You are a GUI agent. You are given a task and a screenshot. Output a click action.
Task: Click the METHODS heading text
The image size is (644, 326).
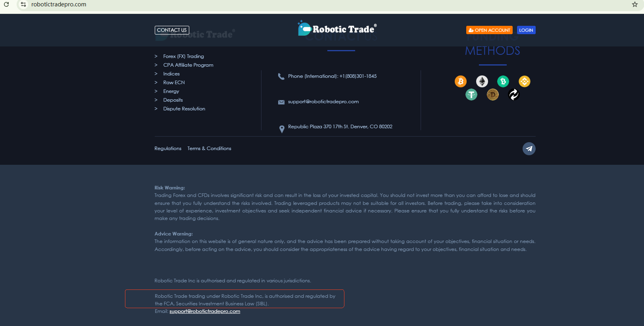(492, 51)
